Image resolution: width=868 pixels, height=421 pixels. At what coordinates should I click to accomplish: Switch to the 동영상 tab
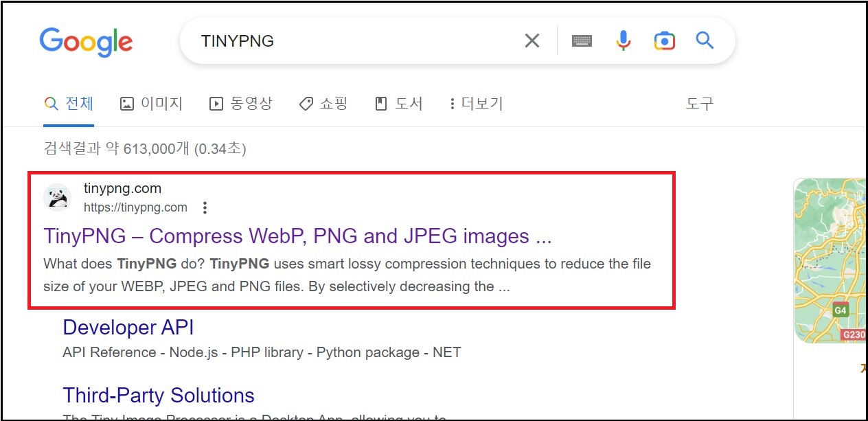pyautogui.click(x=240, y=104)
